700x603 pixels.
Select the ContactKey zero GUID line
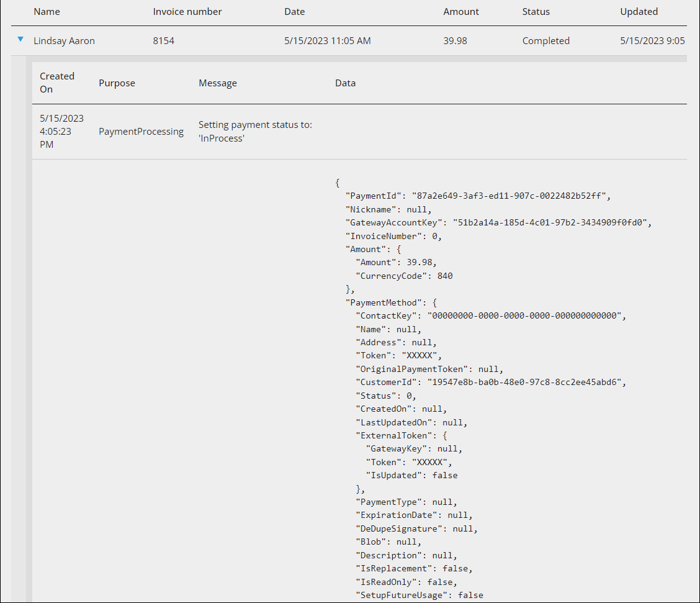[x=491, y=316]
